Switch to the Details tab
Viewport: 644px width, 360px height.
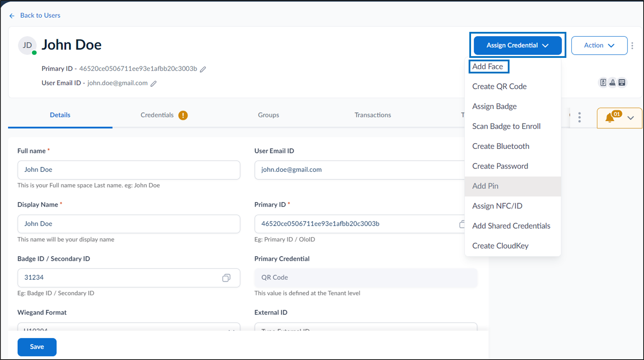tap(60, 115)
